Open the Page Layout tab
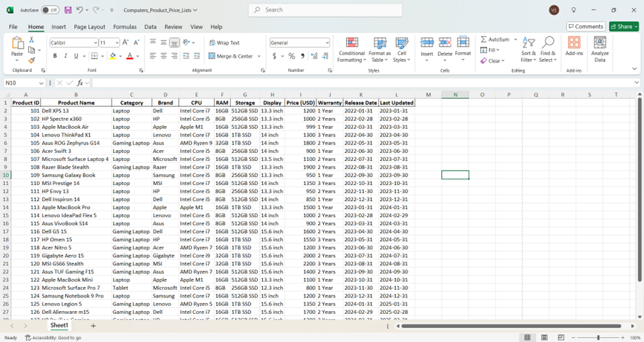The height and width of the screenshot is (342, 644). [90, 27]
